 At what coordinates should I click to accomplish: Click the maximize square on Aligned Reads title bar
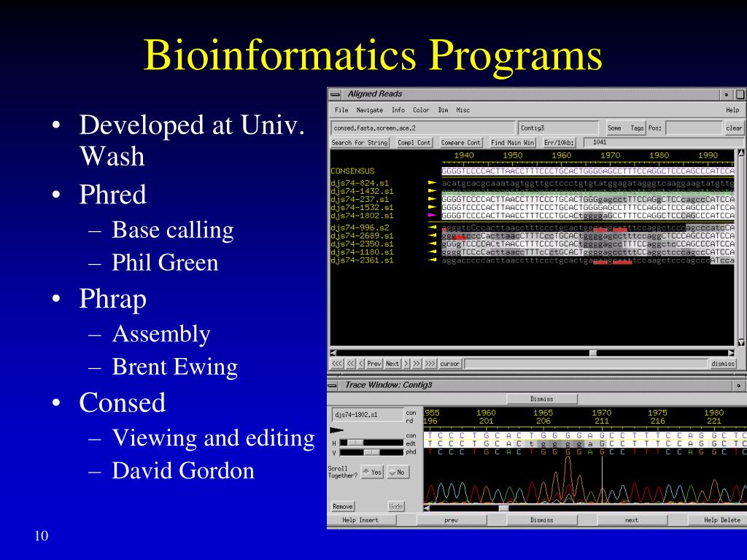740,94
